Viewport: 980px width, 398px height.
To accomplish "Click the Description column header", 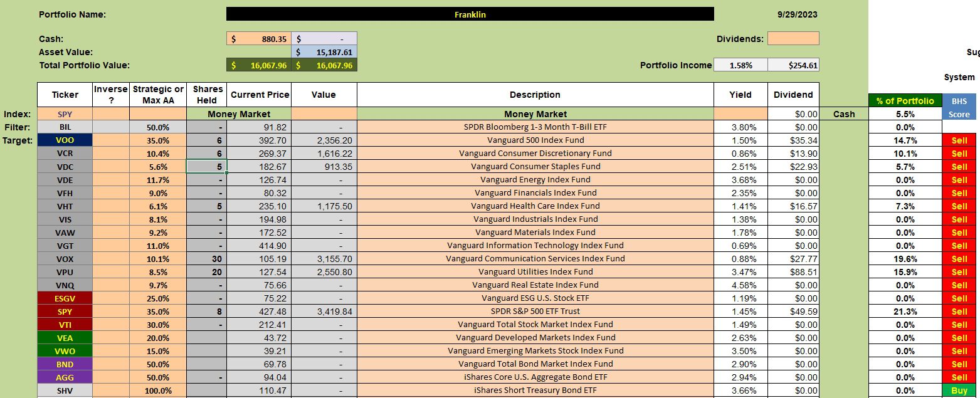I will point(535,95).
